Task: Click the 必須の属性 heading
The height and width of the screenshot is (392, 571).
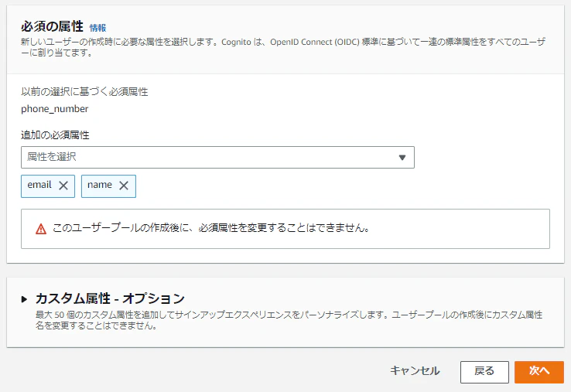Action: (52, 26)
